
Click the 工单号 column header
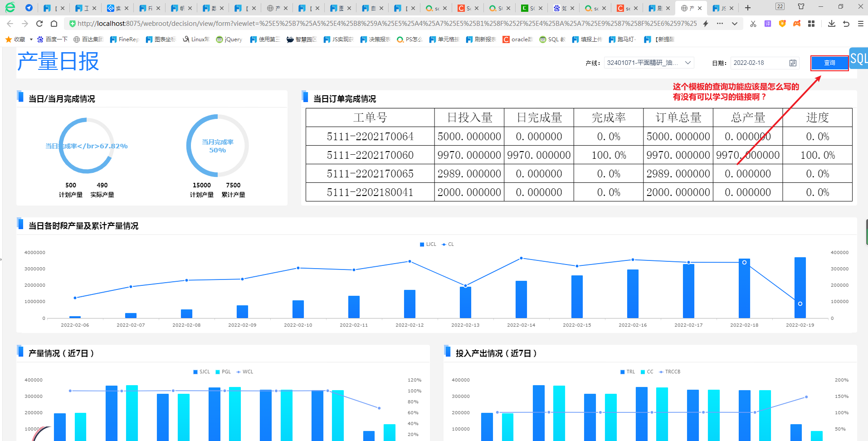coord(370,118)
